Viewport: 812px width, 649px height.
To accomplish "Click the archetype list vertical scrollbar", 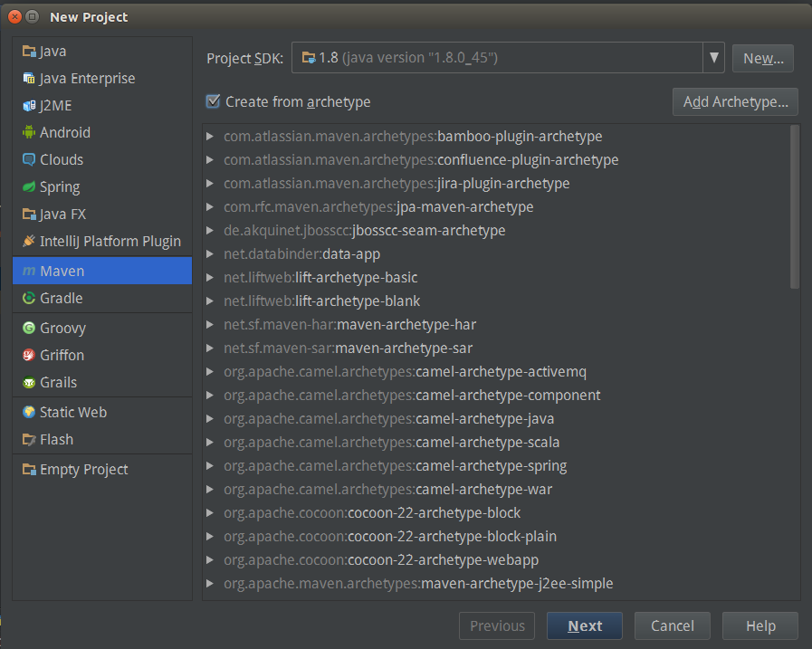I will (x=795, y=207).
